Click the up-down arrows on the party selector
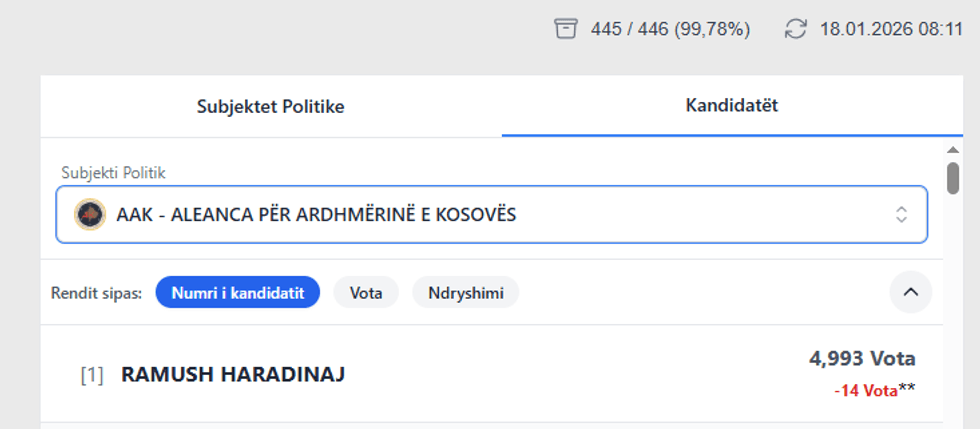980x429 pixels. (x=901, y=214)
